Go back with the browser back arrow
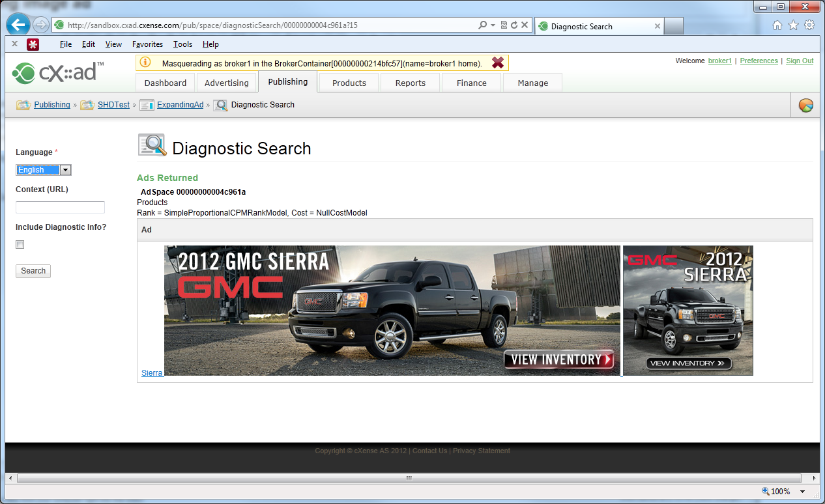This screenshot has height=504, width=825. [x=18, y=25]
